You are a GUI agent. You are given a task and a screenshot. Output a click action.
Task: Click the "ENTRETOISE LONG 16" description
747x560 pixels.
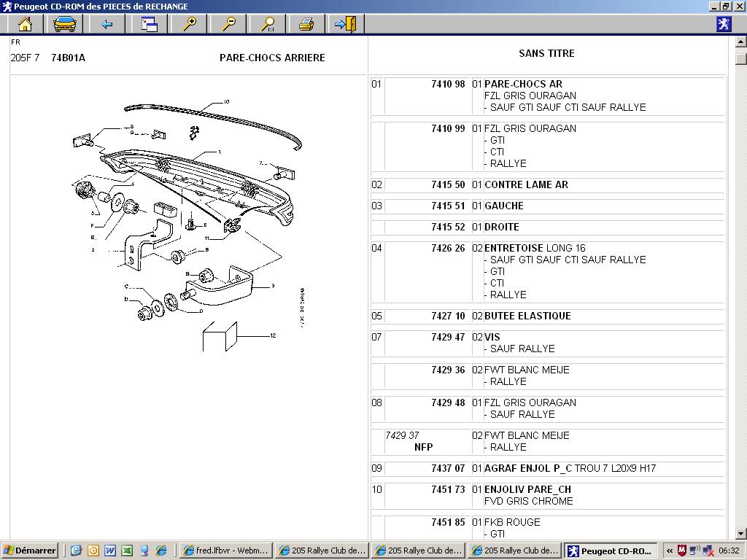click(535, 248)
